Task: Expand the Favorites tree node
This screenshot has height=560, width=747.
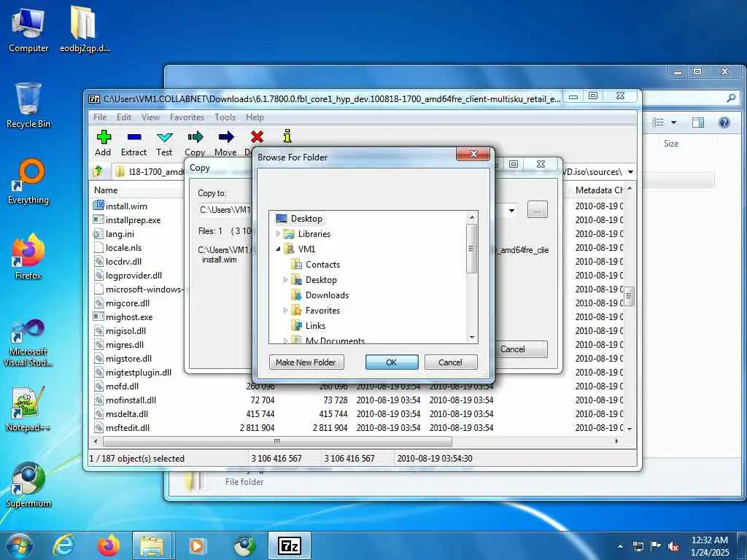Action: (285, 310)
